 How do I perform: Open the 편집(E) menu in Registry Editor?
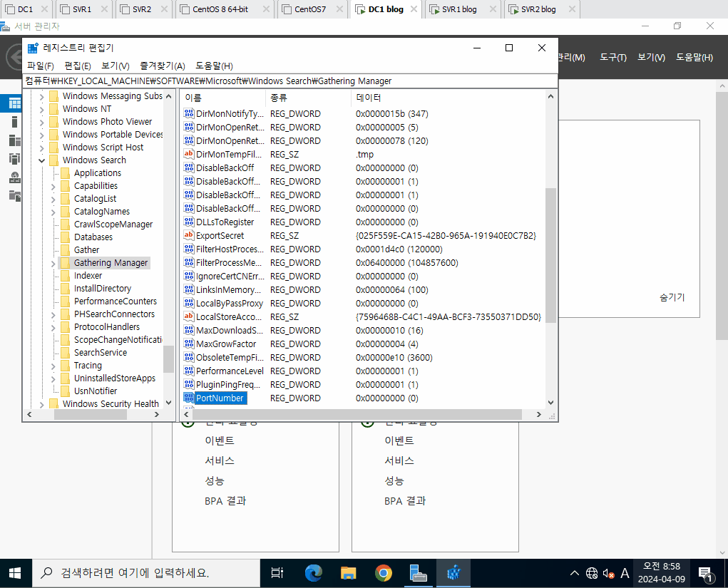(78, 66)
